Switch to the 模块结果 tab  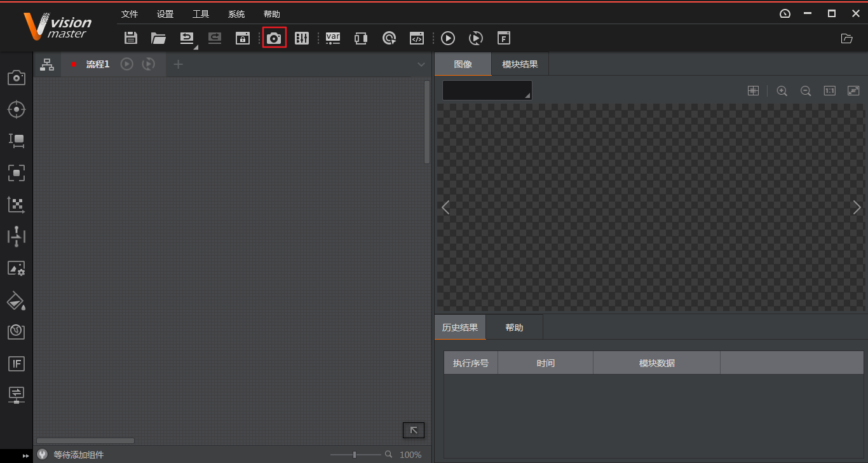tap(519, 64)
